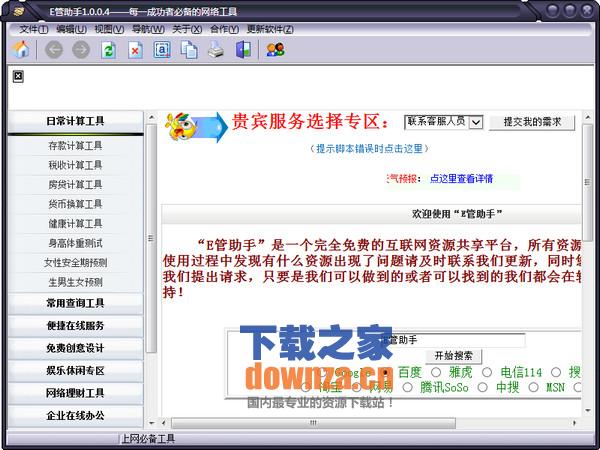
Task: Expand the 网络理财工具 sidebar section
Action: (x=75, y=393)
